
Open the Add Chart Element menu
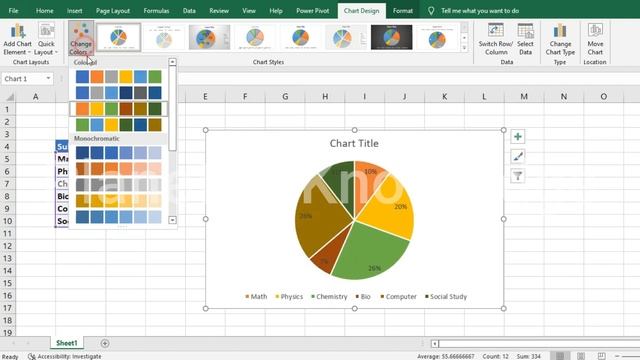point(17,40)
